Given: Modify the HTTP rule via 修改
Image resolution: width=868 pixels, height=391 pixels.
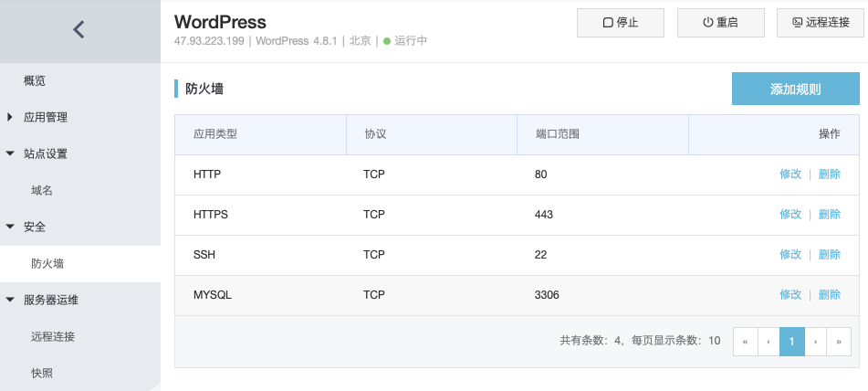Looking at the screenshot, I should pos(790,174).
